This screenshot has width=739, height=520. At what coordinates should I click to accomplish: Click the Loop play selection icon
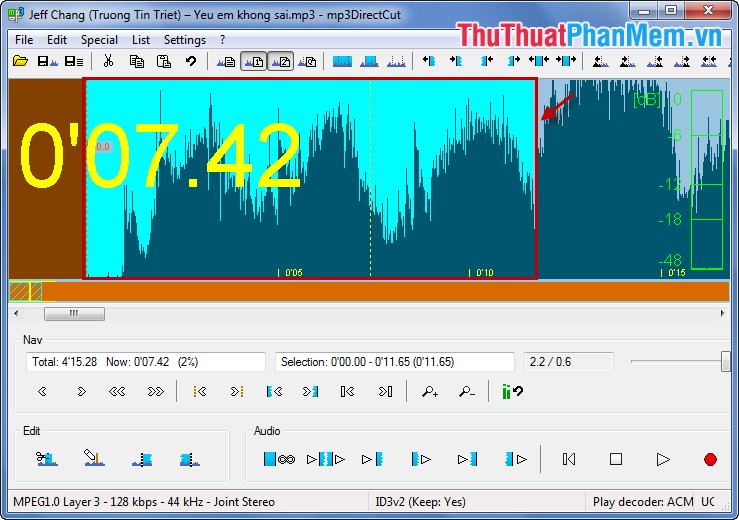pos(279,459)
